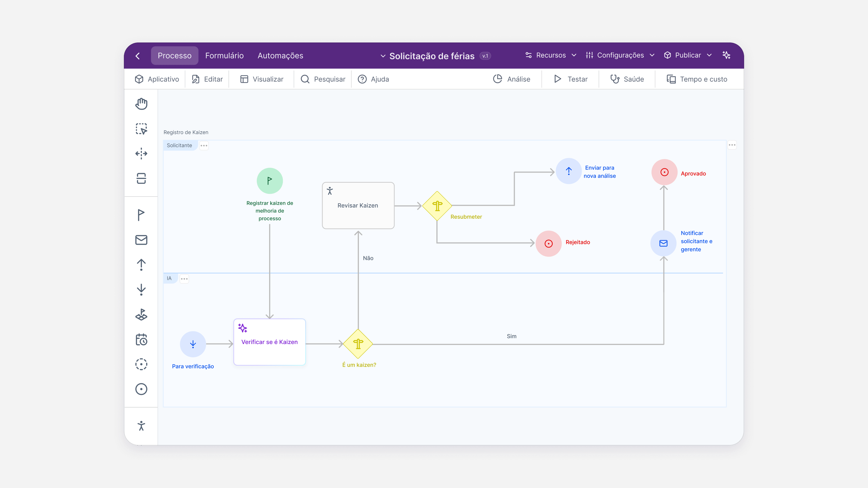This screenshot has width=868, height=488.
Task: Click the Solicitante lane label
Action: coord(179,145)
